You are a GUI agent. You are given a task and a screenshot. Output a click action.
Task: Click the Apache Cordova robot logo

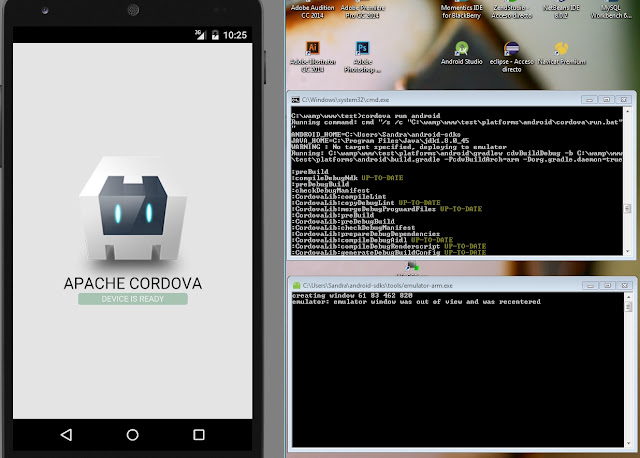coord(133,209)
